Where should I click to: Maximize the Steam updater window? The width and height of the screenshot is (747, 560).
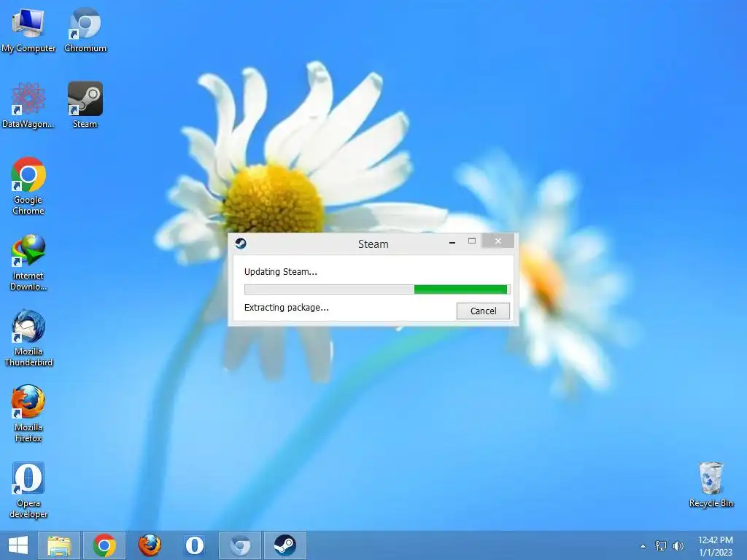[472, 241]
